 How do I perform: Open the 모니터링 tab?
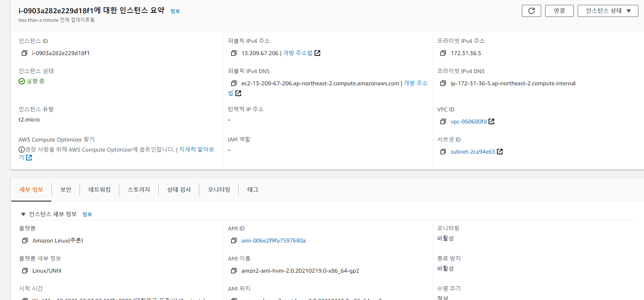[219, 190]
